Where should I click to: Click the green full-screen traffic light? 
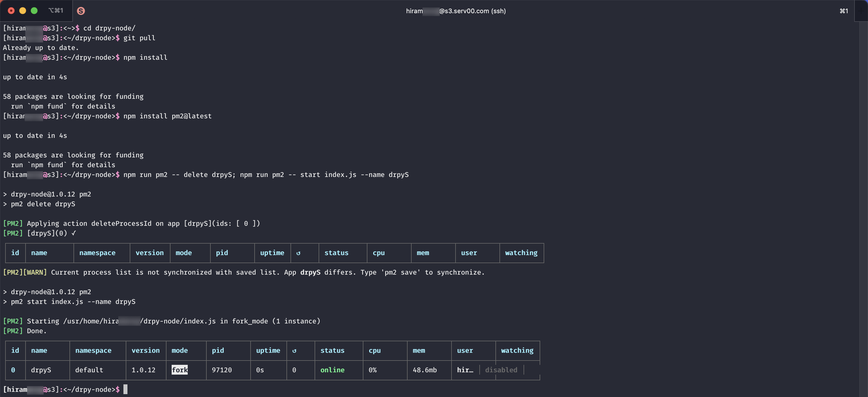pos(34,10)
